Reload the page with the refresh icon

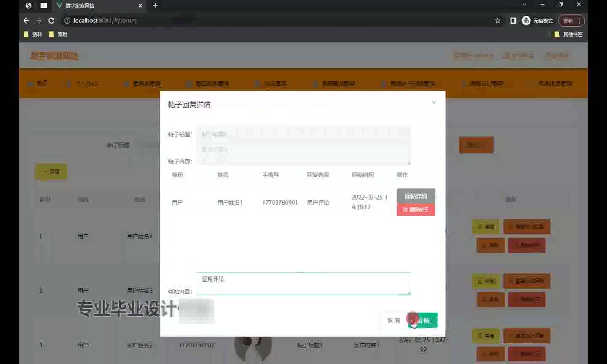[51, 20]
